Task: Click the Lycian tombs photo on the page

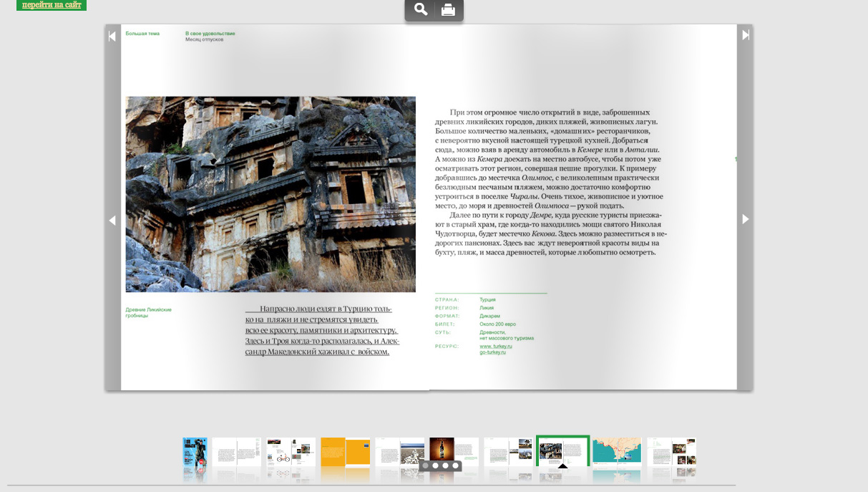Action: pos(270,194)
